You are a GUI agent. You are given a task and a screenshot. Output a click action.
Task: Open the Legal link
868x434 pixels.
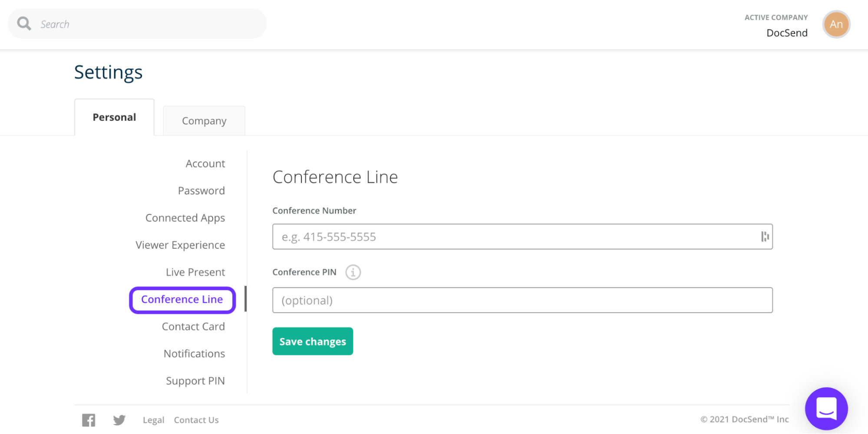tap(153, 420)
